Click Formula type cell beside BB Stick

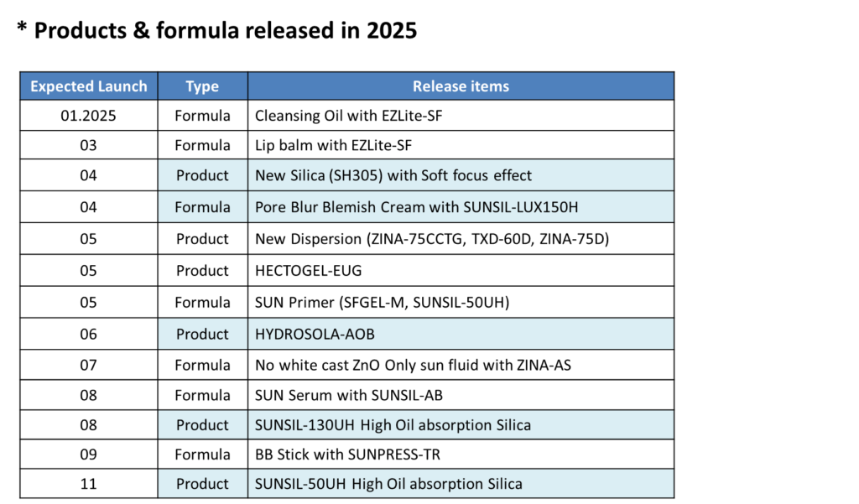point(202,455)
